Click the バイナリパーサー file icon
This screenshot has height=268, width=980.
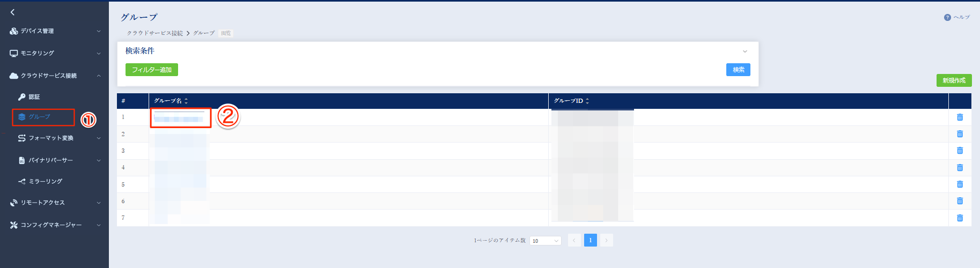(x=22, y=160)
